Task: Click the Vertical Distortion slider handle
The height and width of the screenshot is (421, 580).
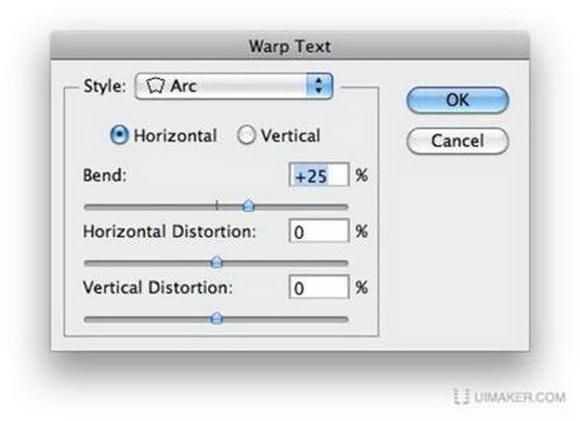Action: pos(217,318)
